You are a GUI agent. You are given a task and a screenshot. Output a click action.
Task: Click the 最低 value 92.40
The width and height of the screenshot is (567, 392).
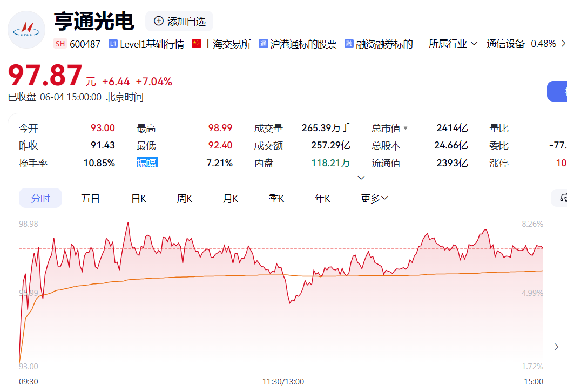220,145
